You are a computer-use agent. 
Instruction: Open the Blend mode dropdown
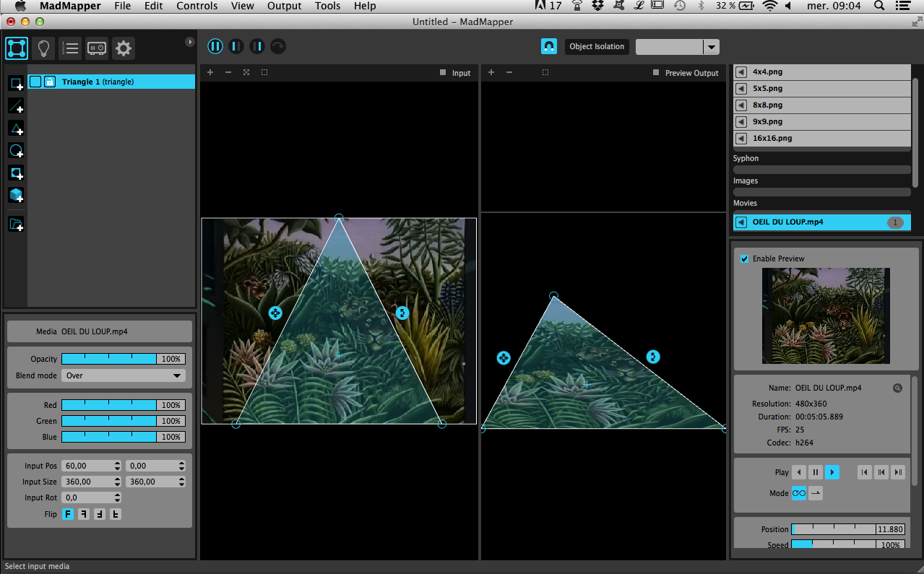123,375
